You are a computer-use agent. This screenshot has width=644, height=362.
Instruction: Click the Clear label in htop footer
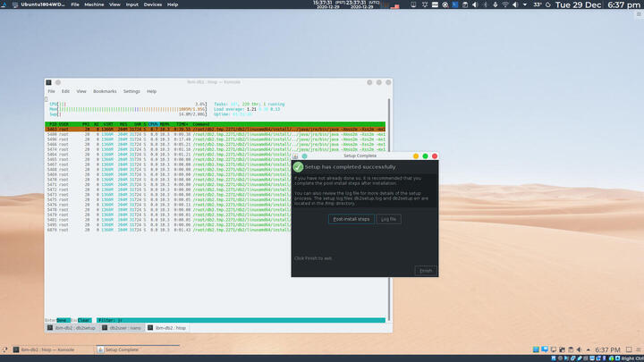(84, 320)
